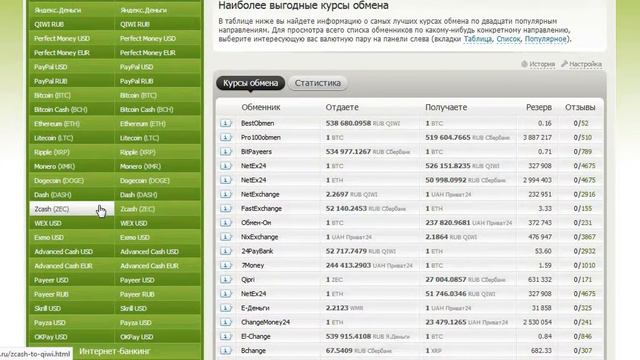Viewport: 640px width, 360px height.
Task: Select Payeer USD in give column
Action: (x=72, y=280)
